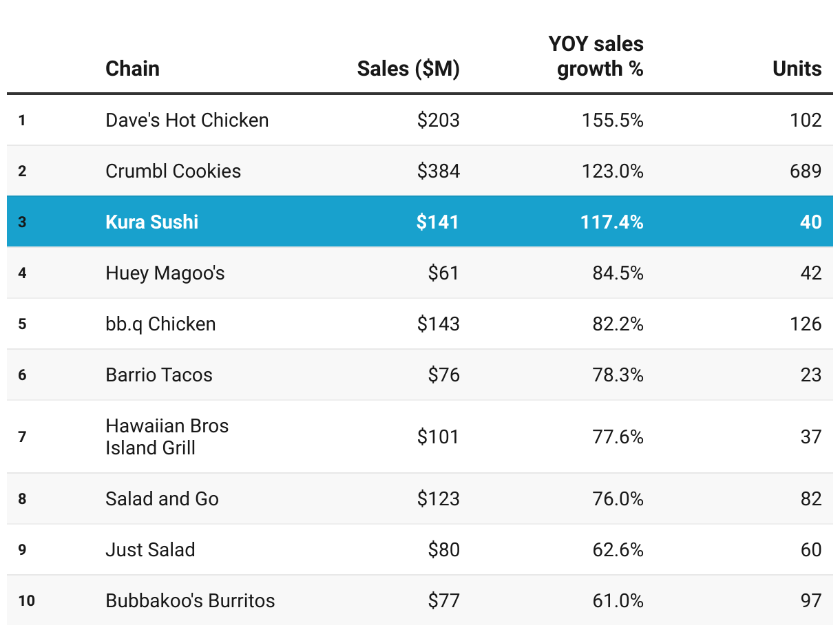840x632 pixels.
Task: Click the Crumbl Cookies chain name
Action: point(173,171)
